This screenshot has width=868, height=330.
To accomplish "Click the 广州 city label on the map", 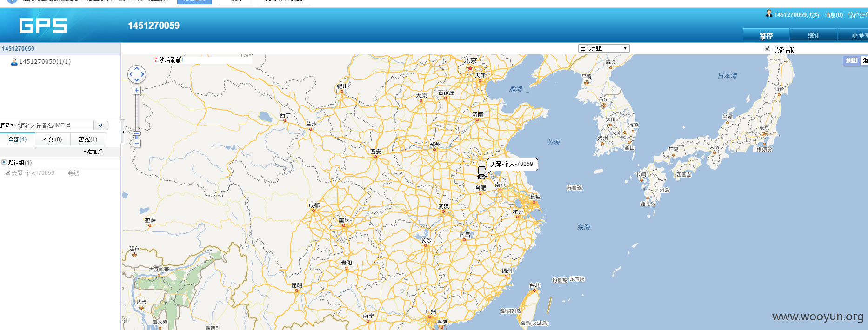I will coord(431,311).
